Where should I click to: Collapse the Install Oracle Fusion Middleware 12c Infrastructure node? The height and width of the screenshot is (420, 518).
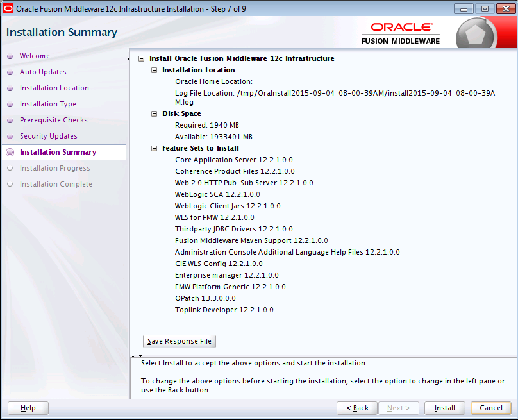point(142,59)
